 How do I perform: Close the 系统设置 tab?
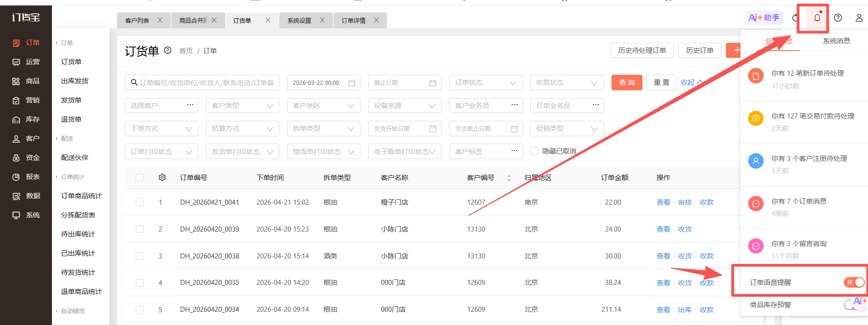(x=322, y=20)
